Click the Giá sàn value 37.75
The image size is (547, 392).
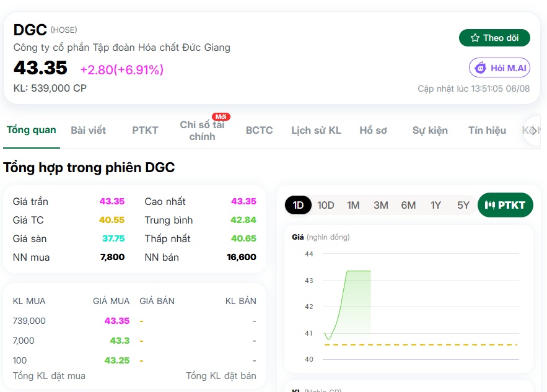pos(113,238)
